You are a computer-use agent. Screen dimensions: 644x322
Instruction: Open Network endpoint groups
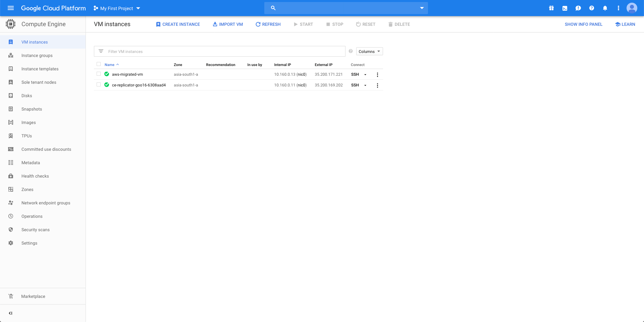point(43,203)
